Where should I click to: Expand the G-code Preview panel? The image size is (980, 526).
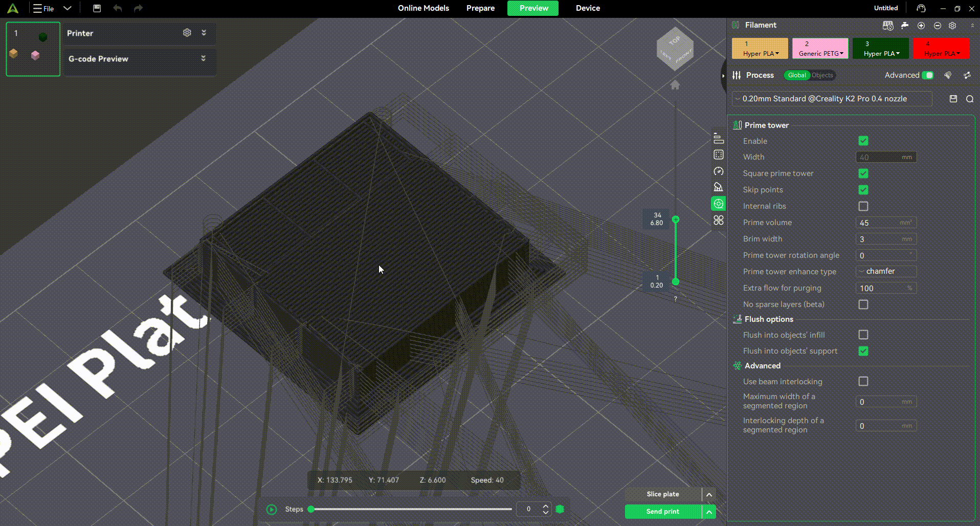(204, 58)
